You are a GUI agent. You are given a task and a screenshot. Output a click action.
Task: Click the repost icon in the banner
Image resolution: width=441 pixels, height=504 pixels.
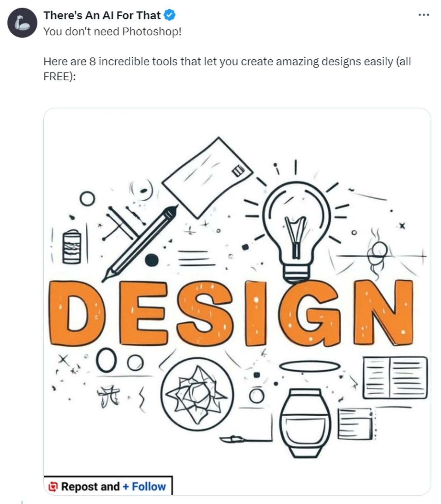click(53, 486)
